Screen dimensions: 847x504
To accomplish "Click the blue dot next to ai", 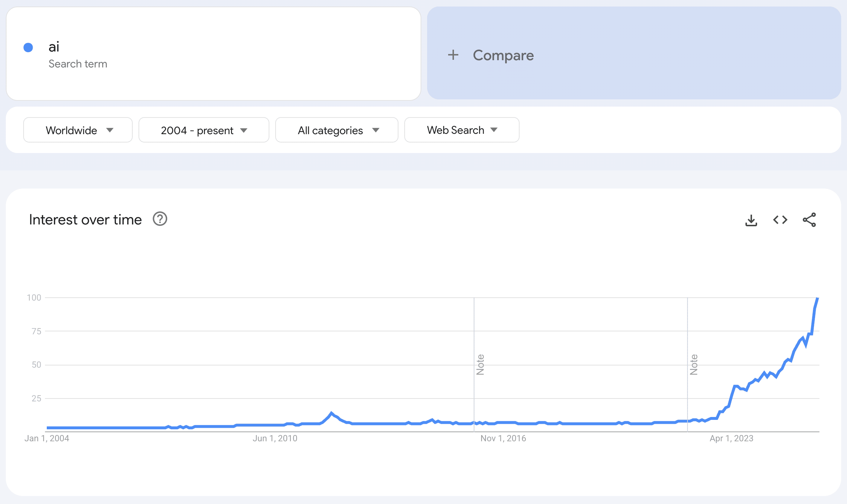I will coord(28,47).
